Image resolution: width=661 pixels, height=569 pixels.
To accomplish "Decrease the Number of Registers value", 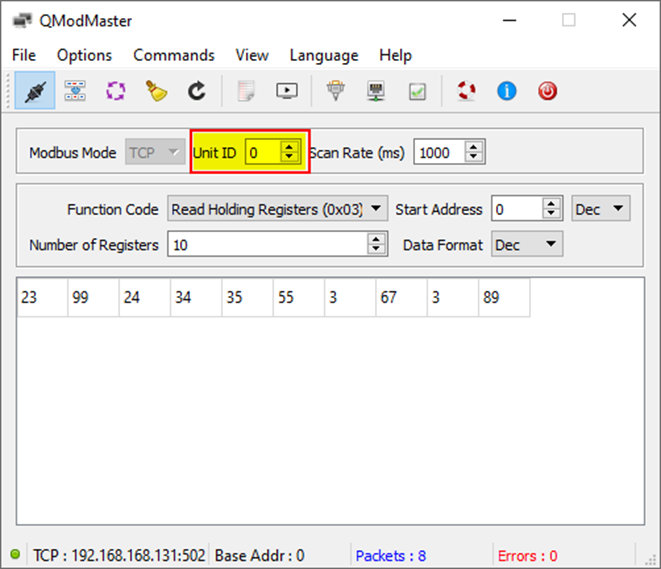I will tap(376, 249).
